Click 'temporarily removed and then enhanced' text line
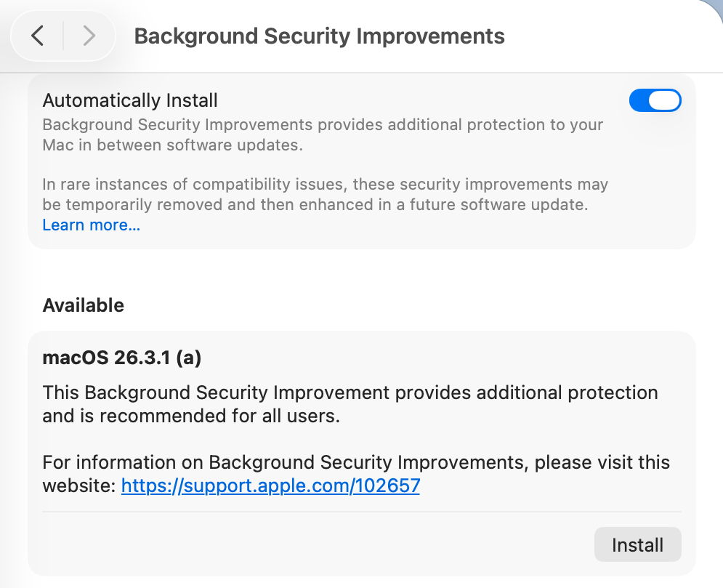This screenshot has width=723, height=588. (x=315, y=205)
